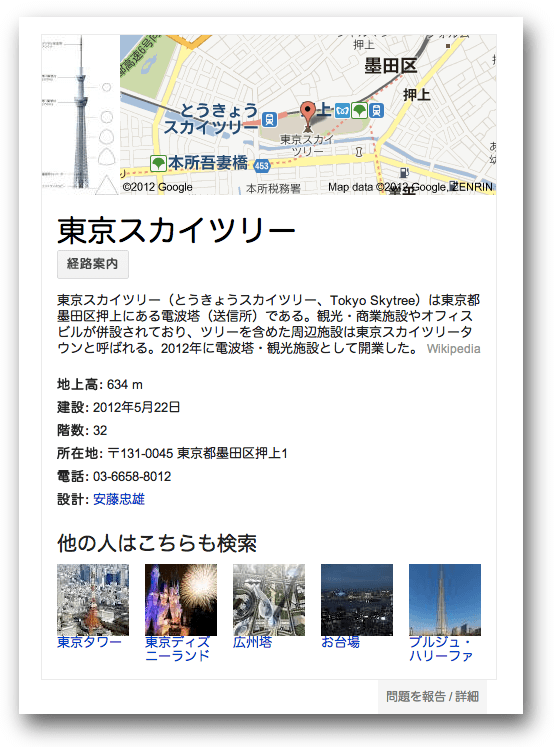Click the ©2012 Google map copyright text
Screen dimensions: 554x747
tap(158, 187)
